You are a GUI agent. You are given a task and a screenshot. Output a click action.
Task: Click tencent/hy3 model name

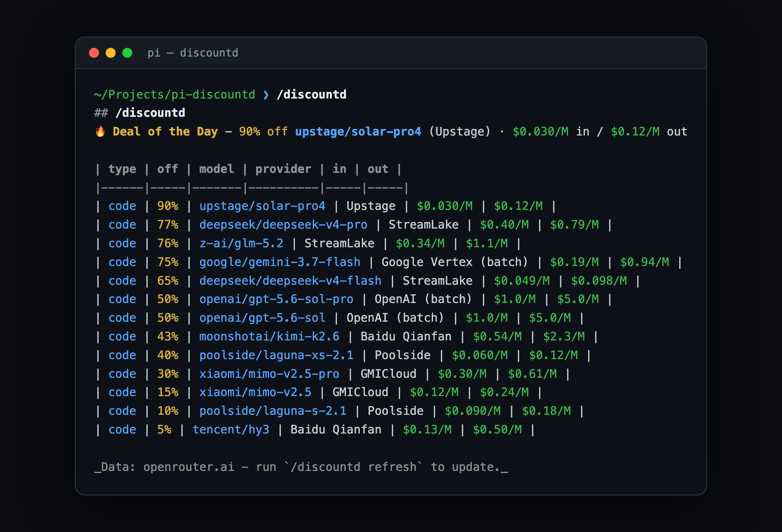coord(231,430)
